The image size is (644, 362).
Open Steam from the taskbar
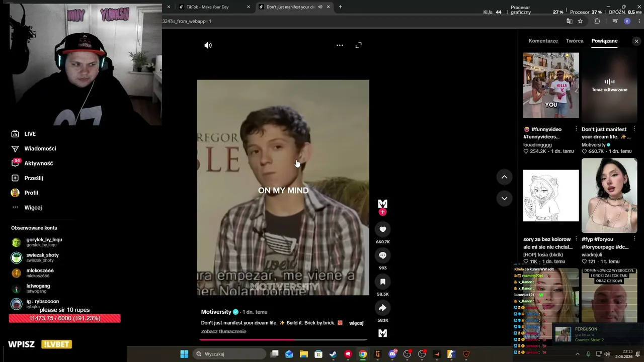(333, 354)
